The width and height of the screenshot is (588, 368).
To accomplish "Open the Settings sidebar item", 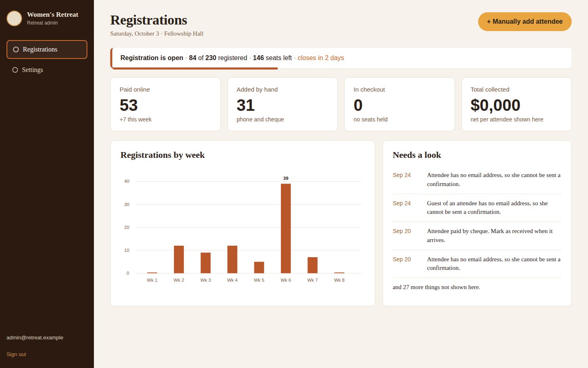I will click(47, 70).
